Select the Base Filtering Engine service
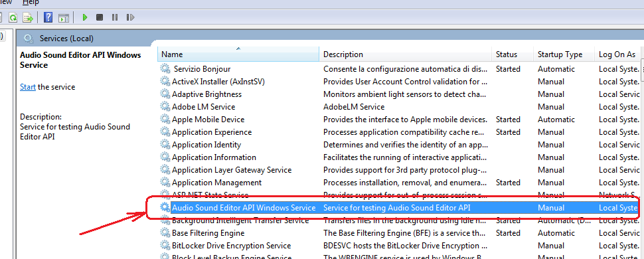This screenshot has height=259, width=644. tap(208, 232)
